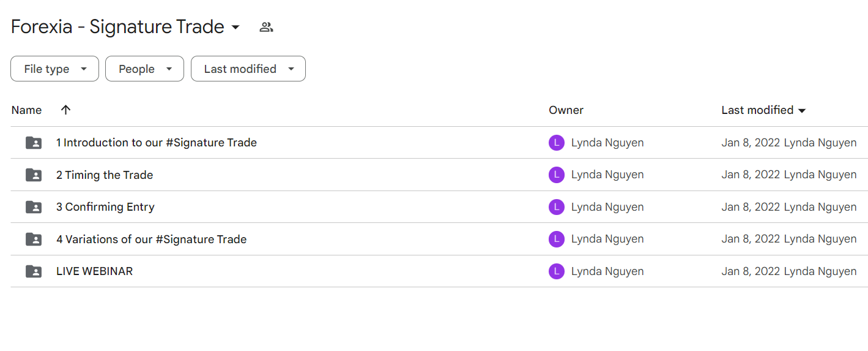Screen dimensions: 868x351
Task: Click the owner avatar in LIVE WEBINAR row
Action: (556, 271)
